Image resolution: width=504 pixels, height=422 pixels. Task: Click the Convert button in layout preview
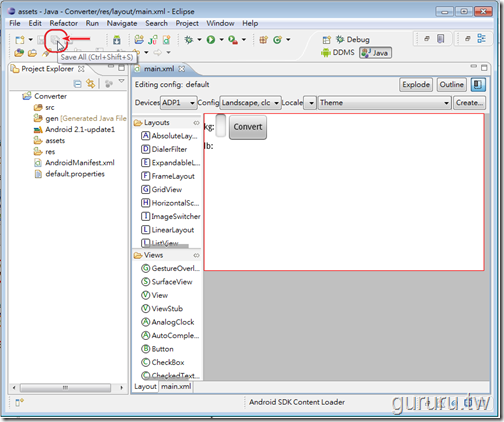248,127
